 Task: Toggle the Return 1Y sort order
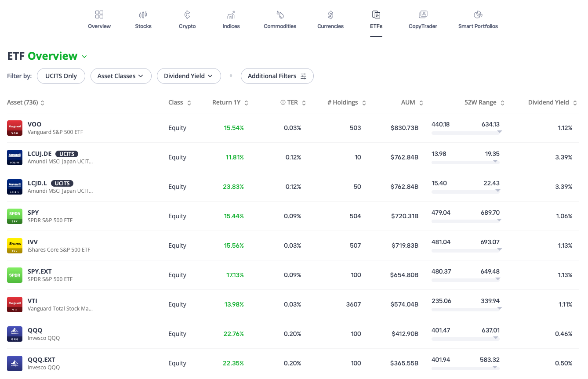point(246,102)
